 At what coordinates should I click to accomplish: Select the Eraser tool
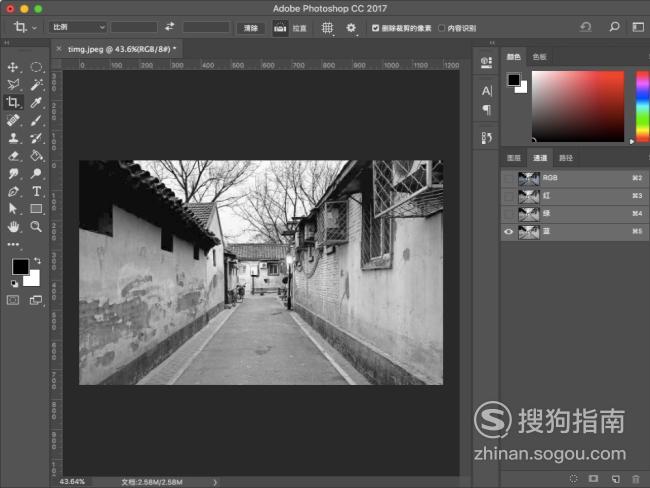click(13, 155)
